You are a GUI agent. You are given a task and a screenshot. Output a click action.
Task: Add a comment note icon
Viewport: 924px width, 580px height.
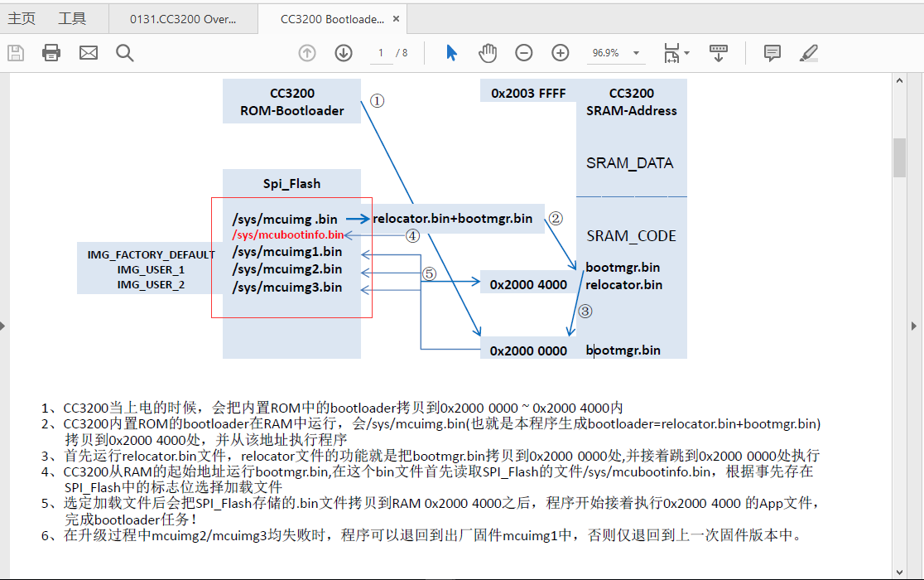coord(772,53)
